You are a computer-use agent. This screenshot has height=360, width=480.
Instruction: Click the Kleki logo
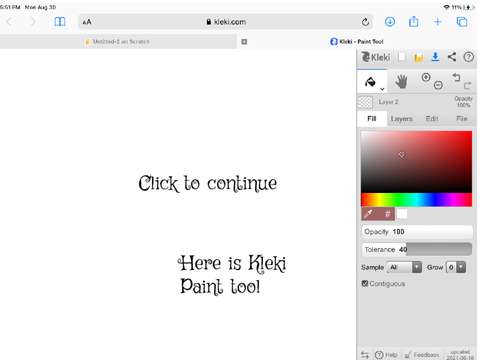(376, 57)
